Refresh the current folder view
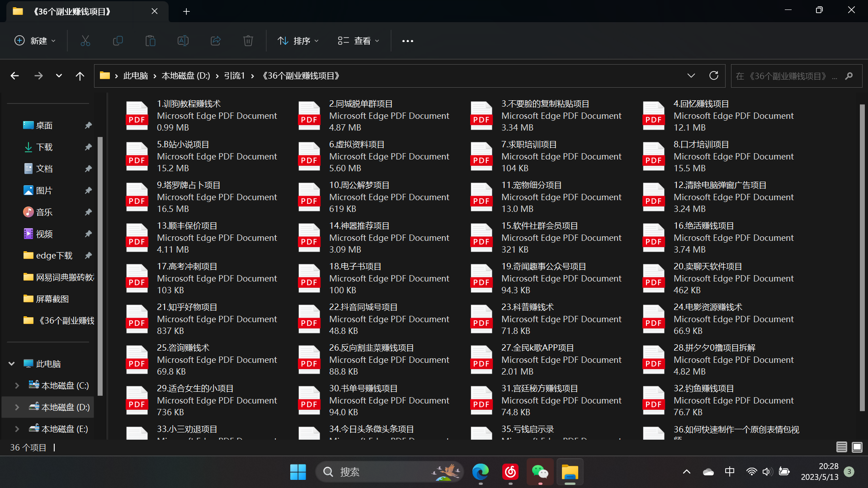The image size is (868, 488). coord(714,75)
